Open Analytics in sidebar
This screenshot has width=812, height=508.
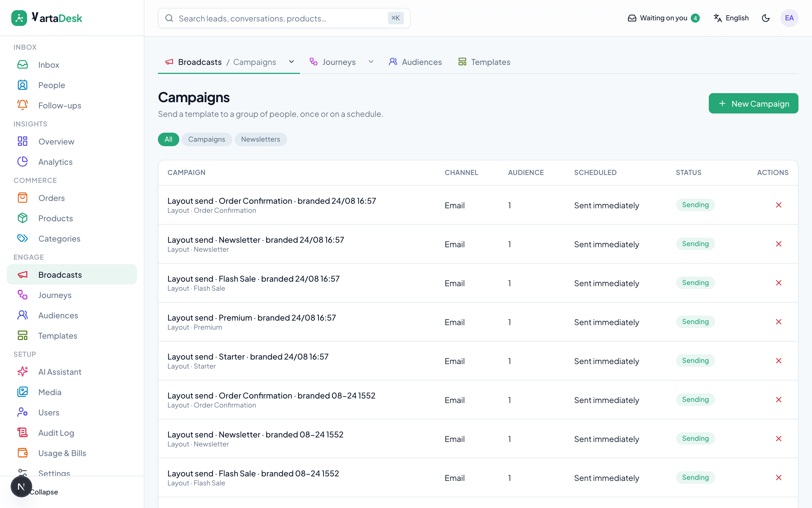[72, 162]
